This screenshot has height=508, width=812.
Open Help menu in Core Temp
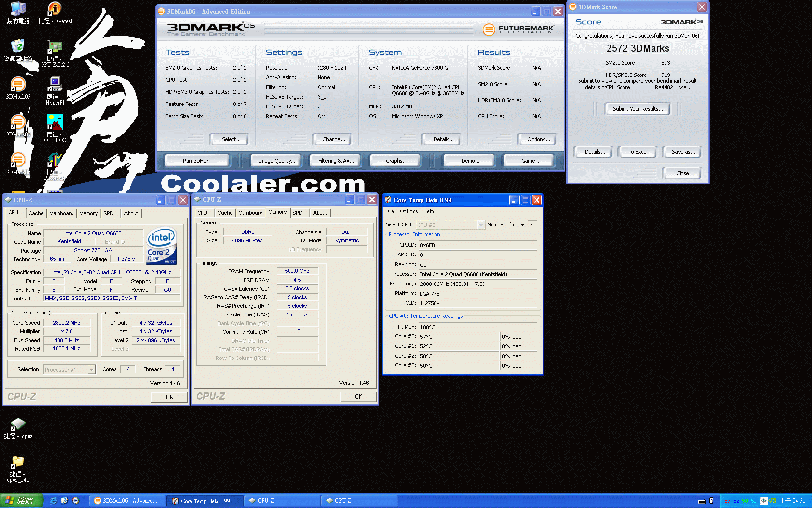[x=428, y=211]
